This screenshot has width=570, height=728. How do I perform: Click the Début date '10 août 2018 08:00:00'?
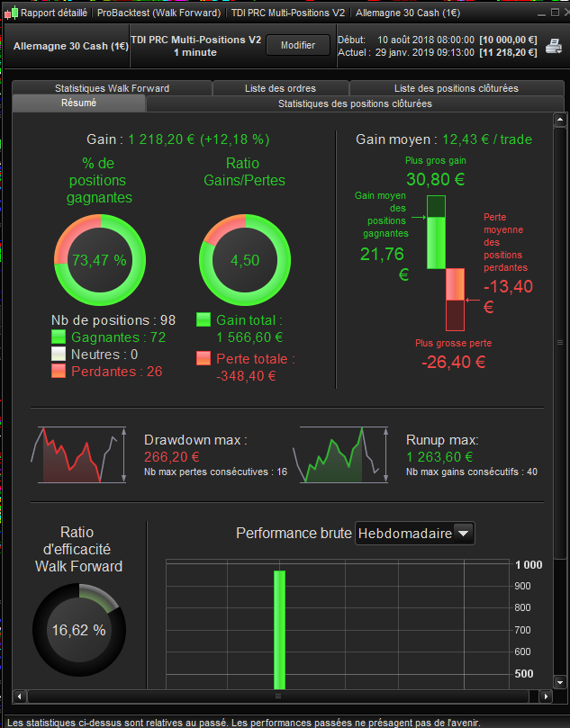[426, 40]
